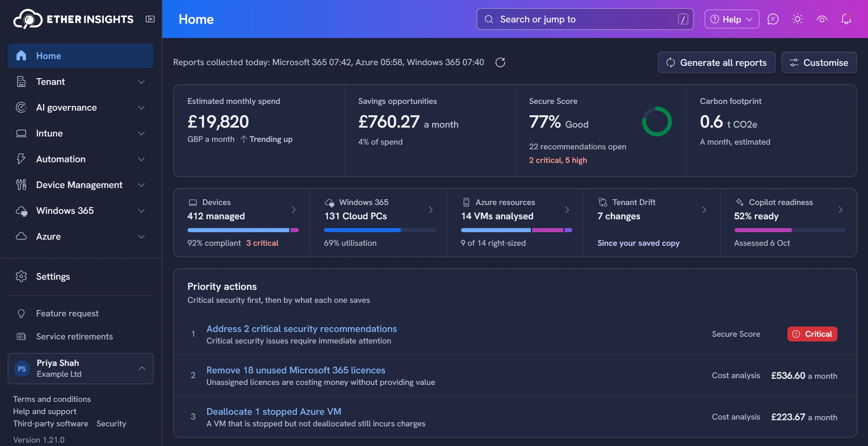Click the Settings gear icon
This screenshot has height=446, width=868.
(21, 276)
